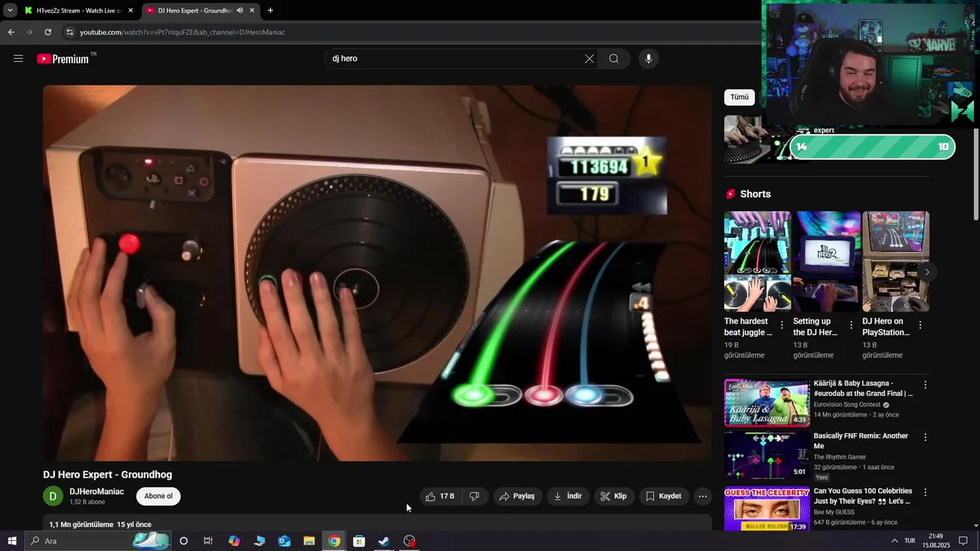
Task: Open the YouTube hamburger guide menu
Action: (18, 59)
